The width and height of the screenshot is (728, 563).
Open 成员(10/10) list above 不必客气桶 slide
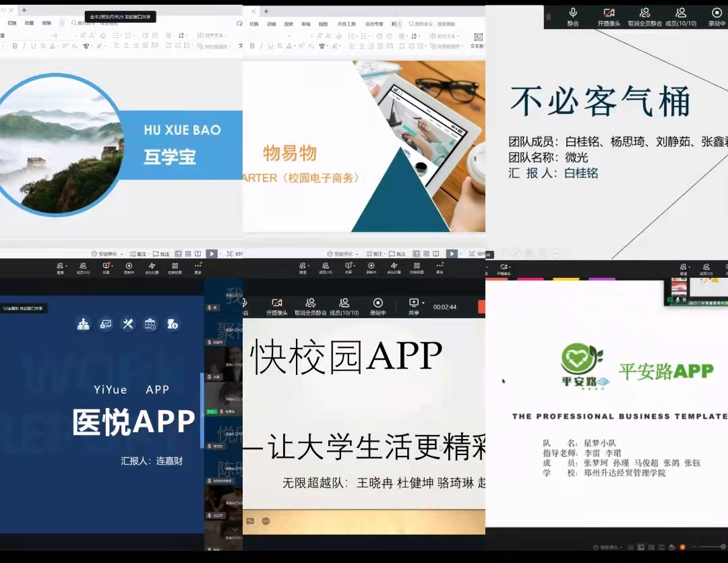pos(680,16)
